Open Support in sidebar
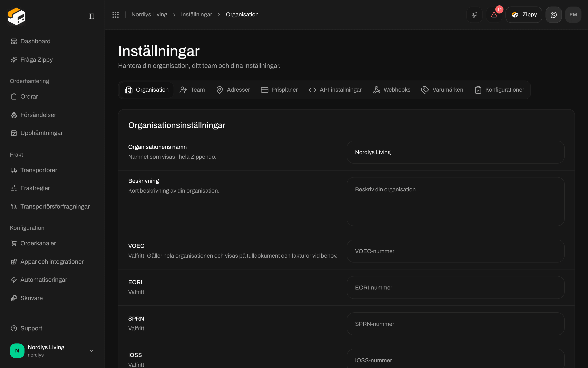 coord(52,328)
